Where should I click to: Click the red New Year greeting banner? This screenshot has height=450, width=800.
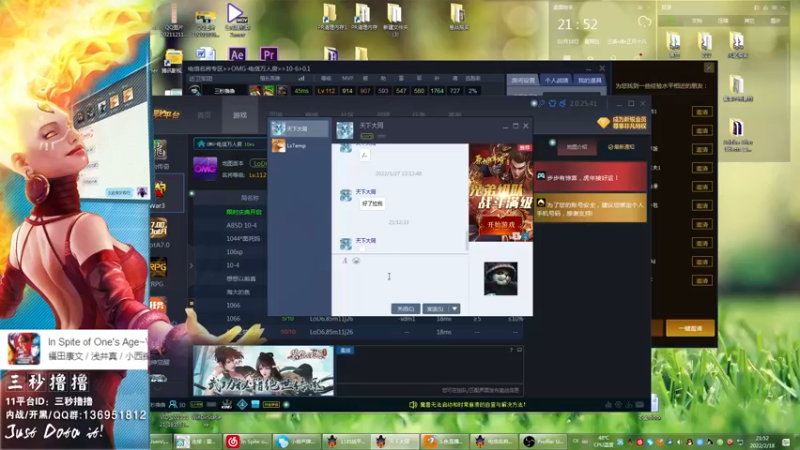coord(591,177)
